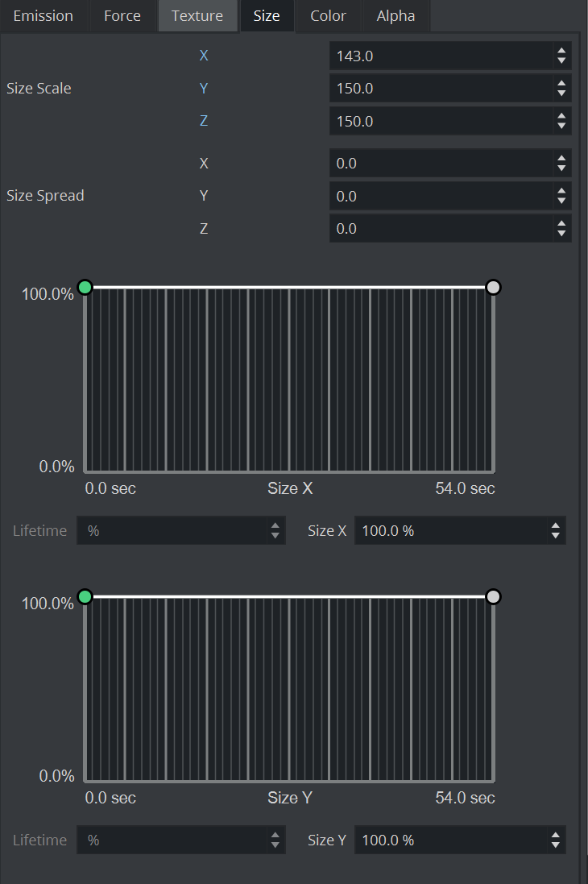Click the Size Scale Y value field
This screenshot has height=884, width=588.
pyautogui.click(x=440, y=89)
